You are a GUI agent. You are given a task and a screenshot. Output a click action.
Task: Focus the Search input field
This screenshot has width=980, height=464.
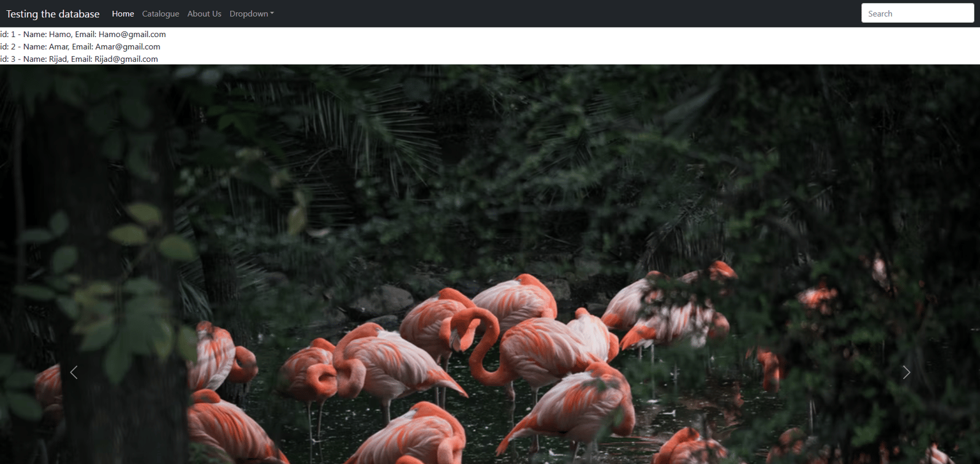[917, 13]
